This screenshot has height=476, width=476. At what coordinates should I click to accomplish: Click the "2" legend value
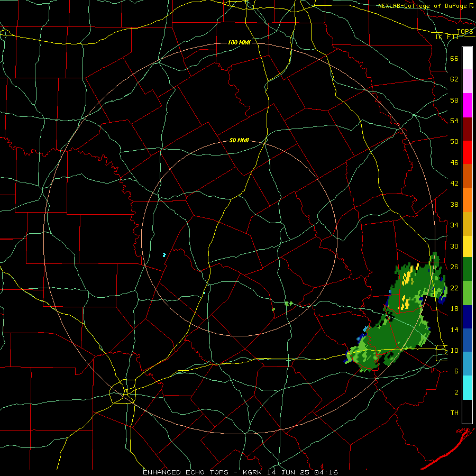click(x=456, y=392)
